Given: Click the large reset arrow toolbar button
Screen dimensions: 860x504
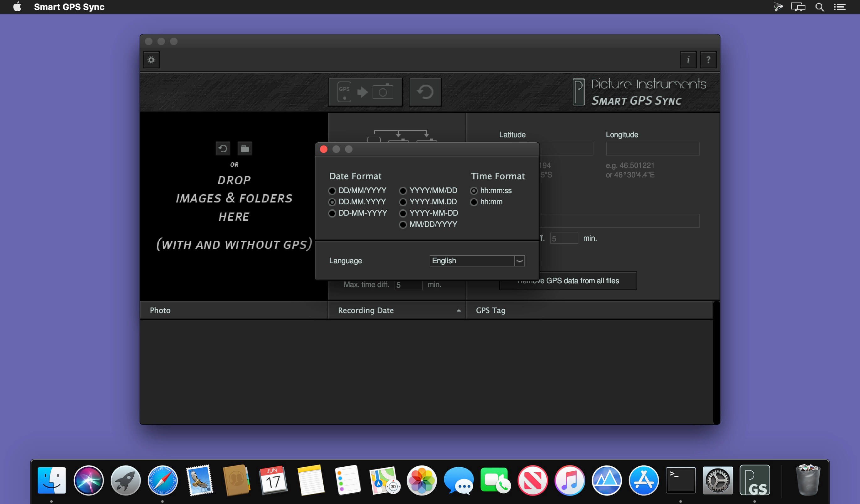Looking at the screenshot, I should pyautogui.click(x=425, y=92).
